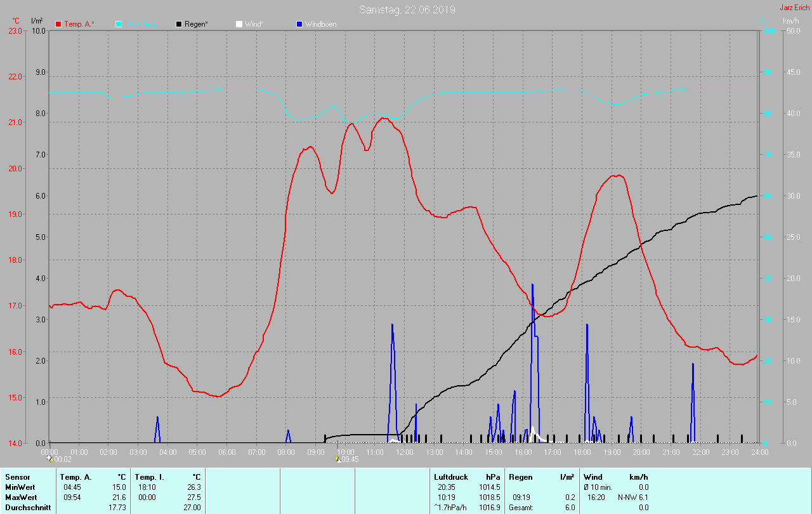Viewport: 812px width, 514px height.
Task: Click the Wind column header in statistics table
Action: tap(593, 477)
